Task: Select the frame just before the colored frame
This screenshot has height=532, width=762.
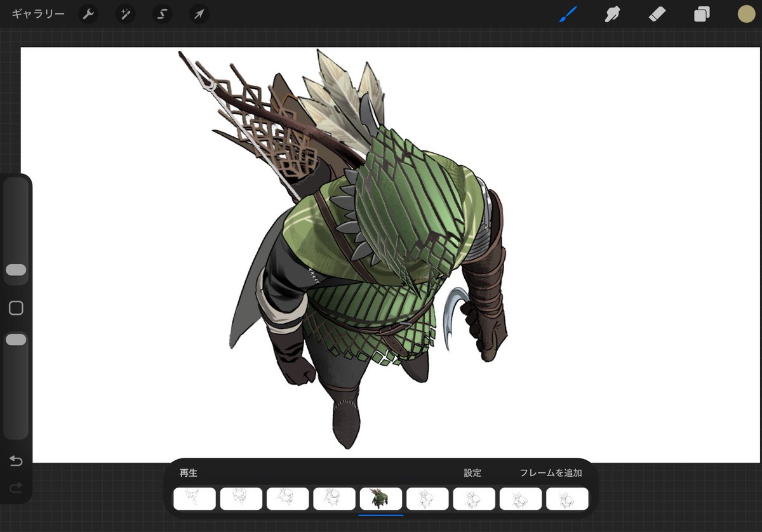Action: [x=334, y=499]
